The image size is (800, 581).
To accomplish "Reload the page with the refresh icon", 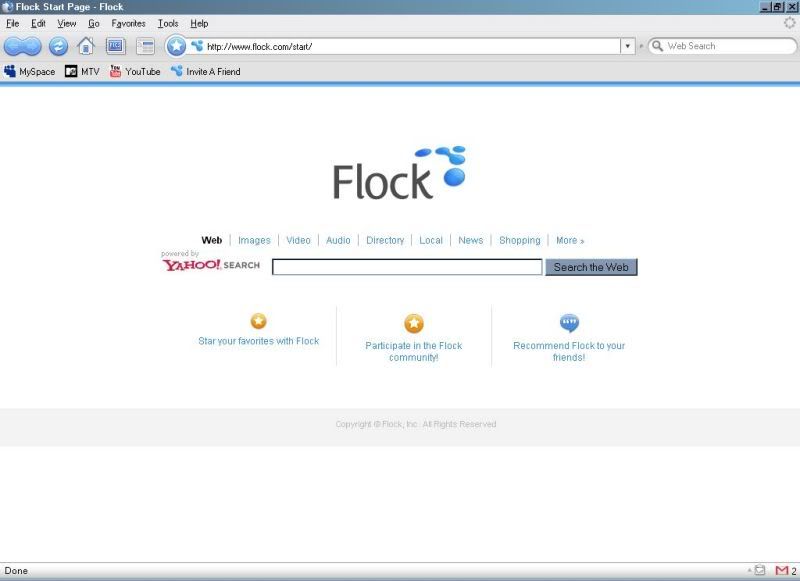I will click(x=58, y=46).
